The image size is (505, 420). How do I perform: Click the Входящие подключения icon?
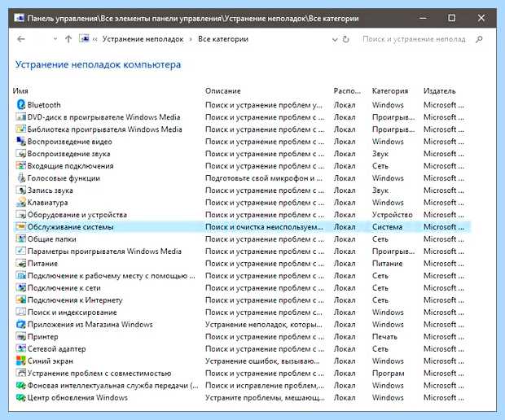(x=21, y=166)
